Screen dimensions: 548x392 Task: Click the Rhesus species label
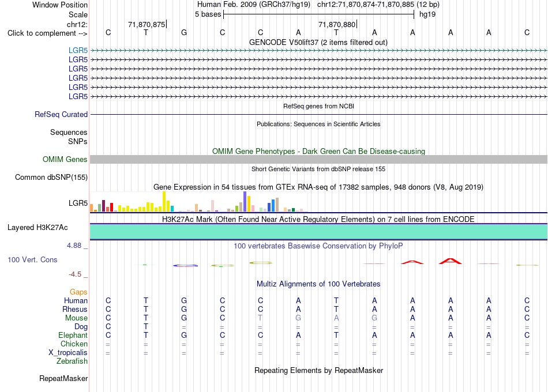tap(75, 309)
